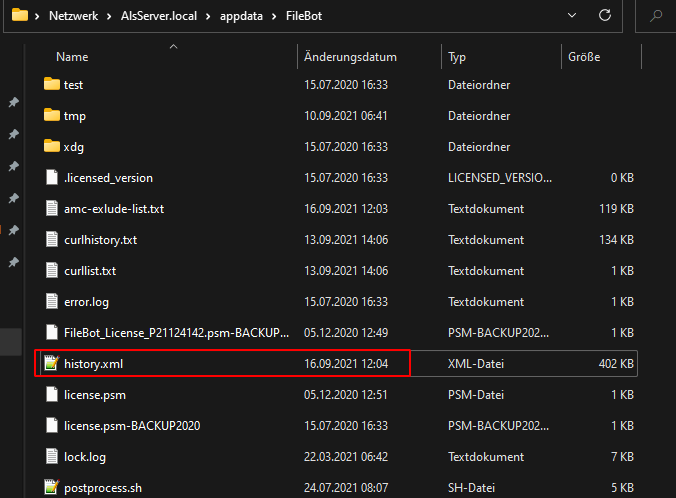Open the address bar history dropdown
676x498 pixels.
pos(572,16)
